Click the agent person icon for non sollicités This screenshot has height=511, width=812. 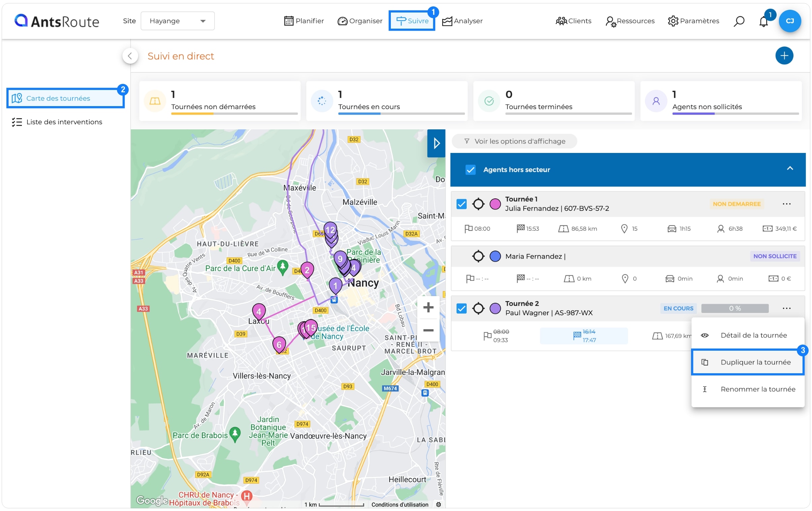pyautogui.click(x=656, y=101)
